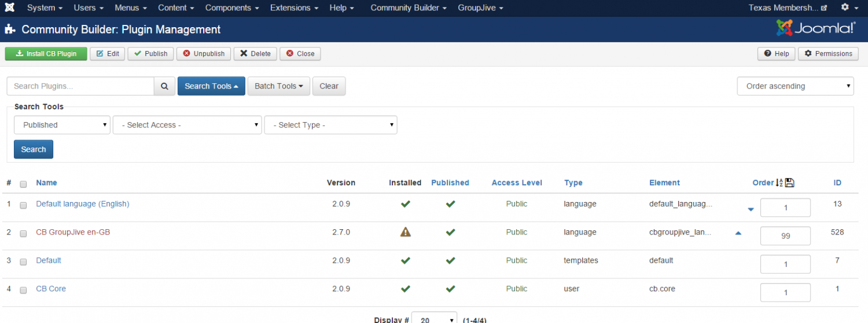Viewport: 868px width, 323px height.
Task: Click the Joomla logo icon in menu bar
Action: pos(9,8)
